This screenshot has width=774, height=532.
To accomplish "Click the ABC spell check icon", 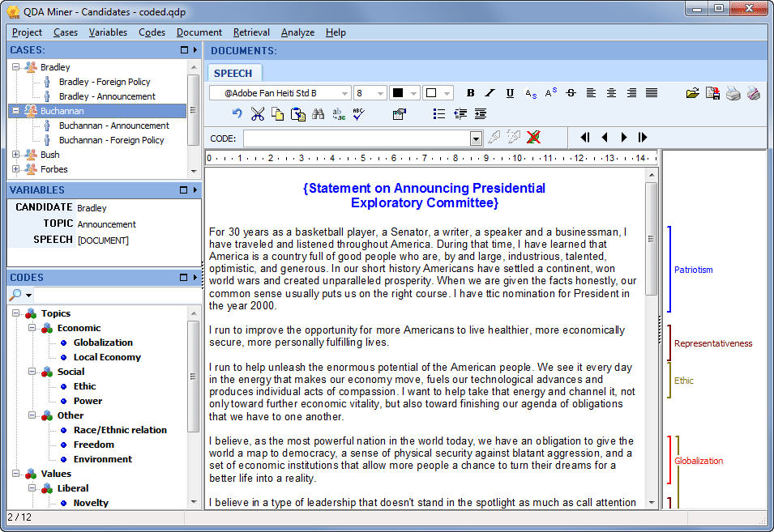I will (359, 114).
